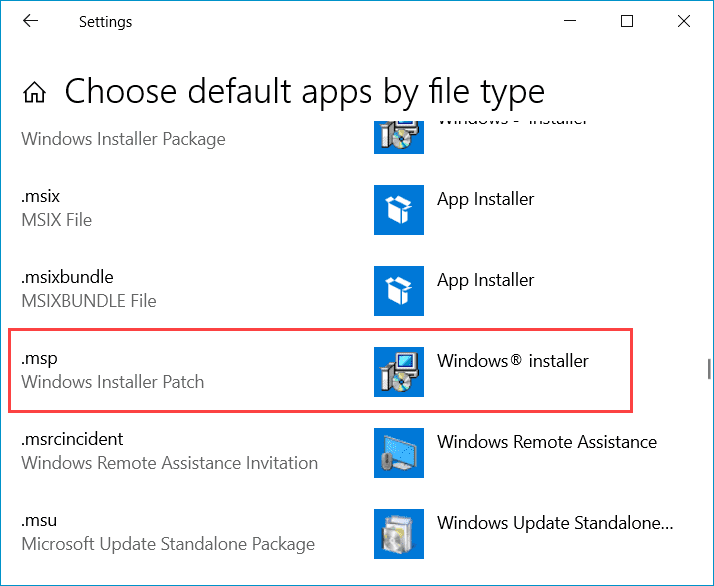Click the .msu extension label
This screenshot has width=714, height=586.
click(39, 520)
